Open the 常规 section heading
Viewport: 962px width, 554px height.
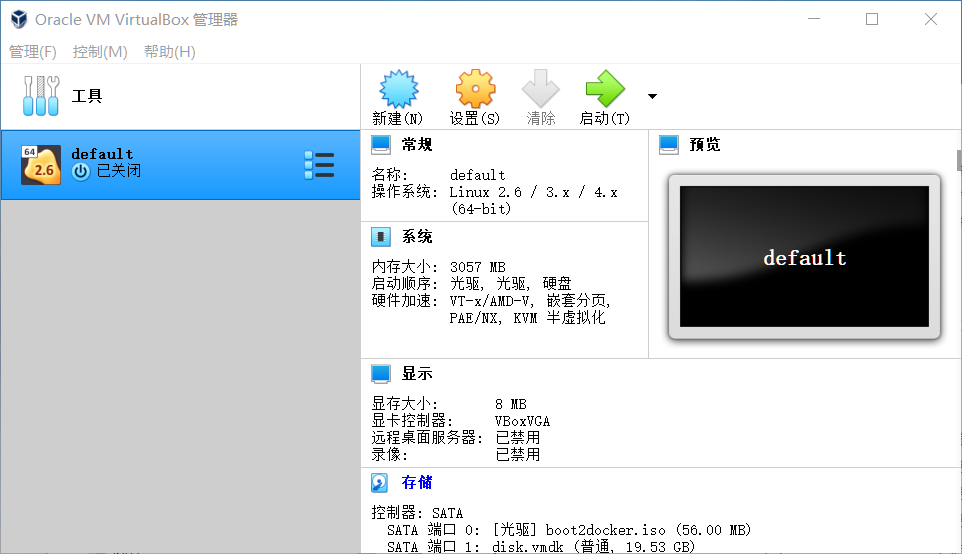(x=417, y=145)
